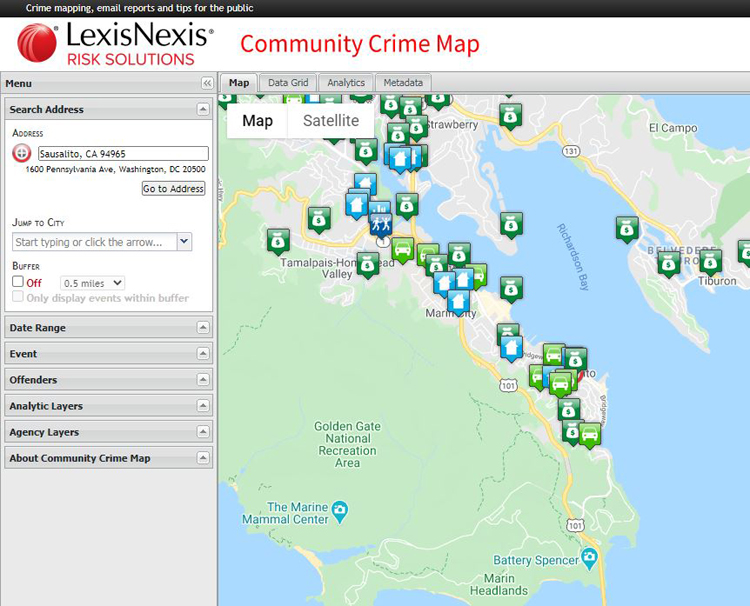Screen dimensions: 750x606
Task: Click the money marker right of assault marker
Action: coord(407,205)
